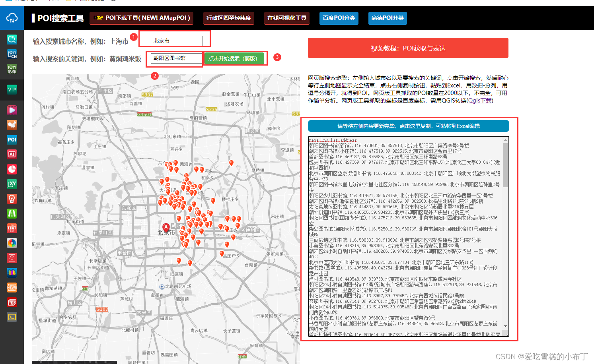
Task: Open the blue colored bars sidebar icon
Action: (12, 273)
